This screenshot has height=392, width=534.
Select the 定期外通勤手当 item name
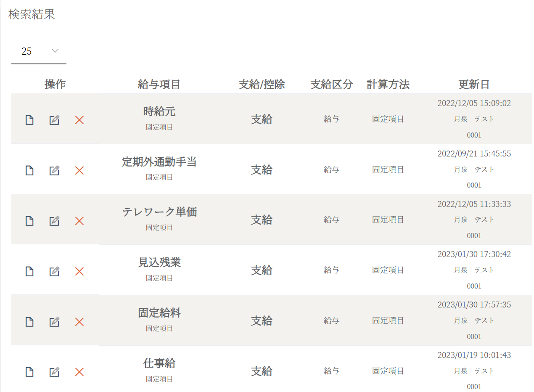point(159,162)
